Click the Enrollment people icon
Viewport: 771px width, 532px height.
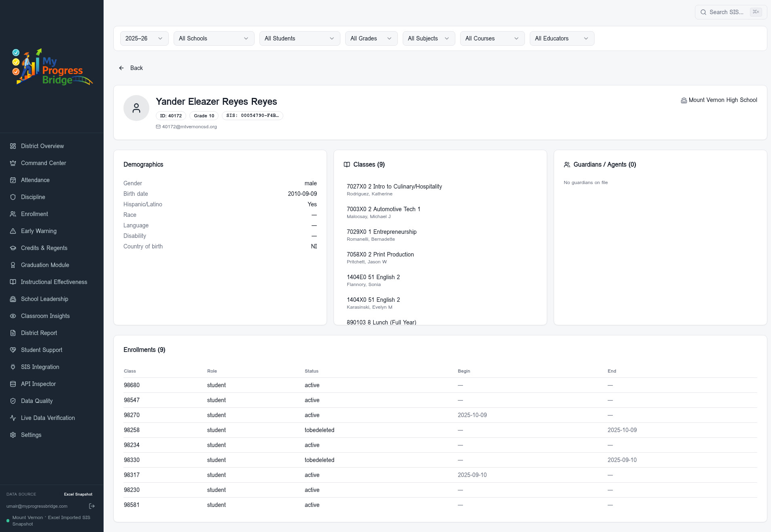tap(13, 214)
